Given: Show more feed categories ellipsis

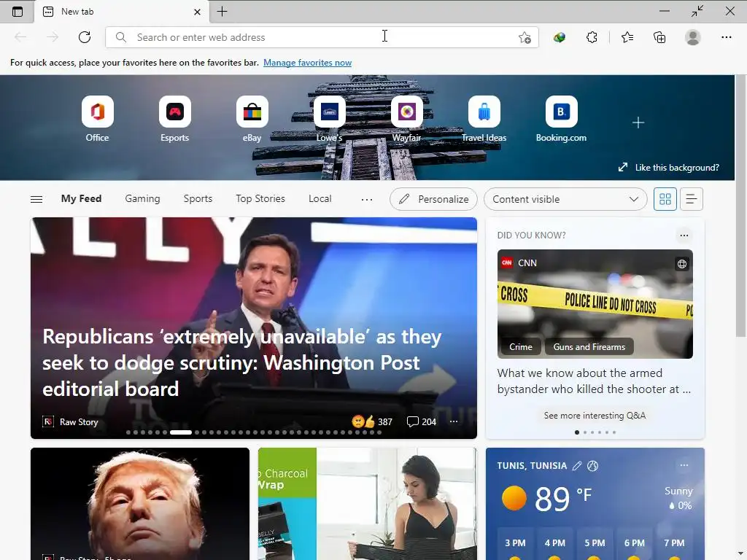Looking at the screenshot, I should coord(367,199).
